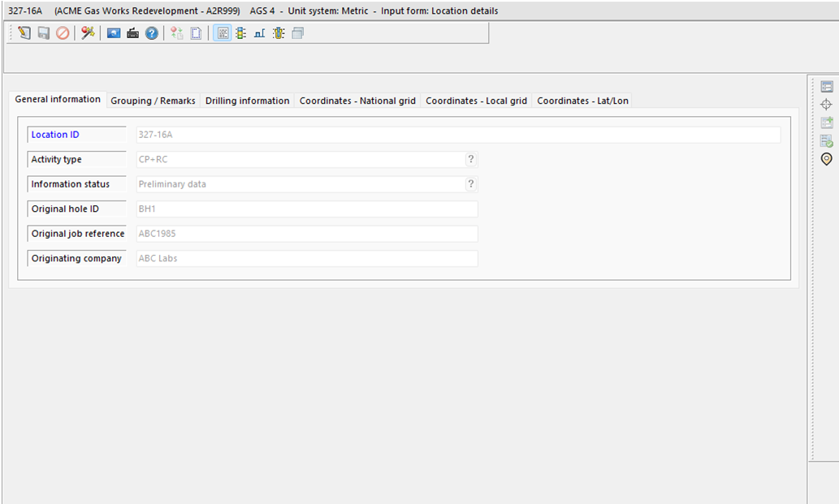The height and width of the screenshot is (504, 839).
Task: Click the traffic light toolbar icon
Action: click(240, 33)
